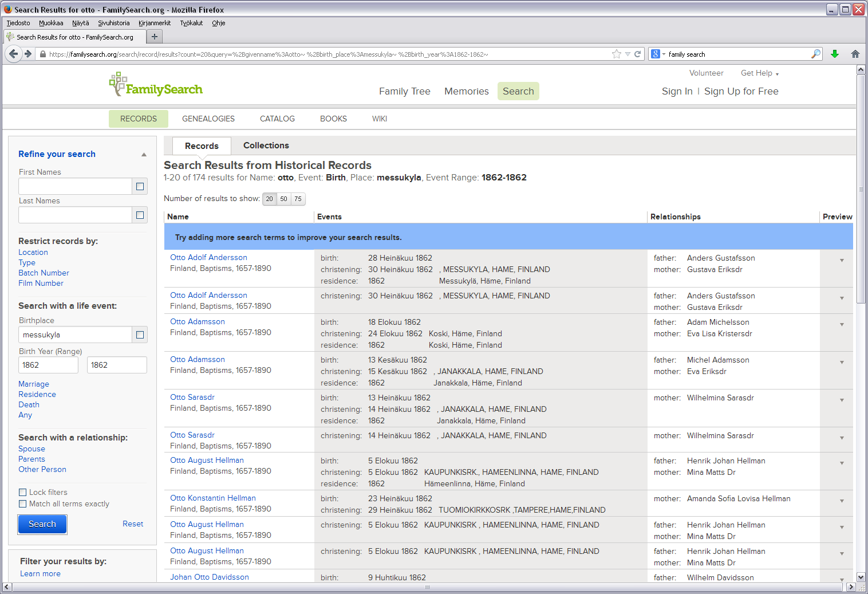Click the First Names input field
Viewport: 868px width, 594px height.
[75, 186]
